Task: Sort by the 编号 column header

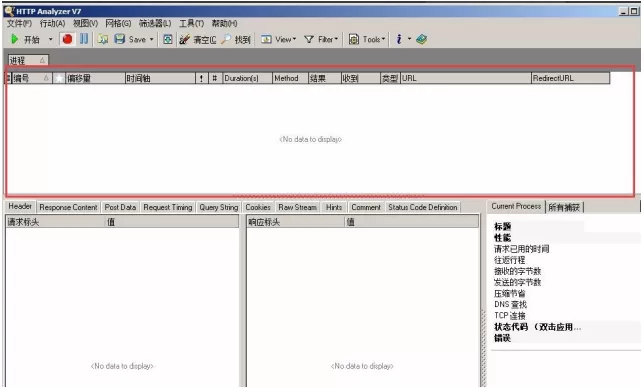Action: [x=32, y=78]
